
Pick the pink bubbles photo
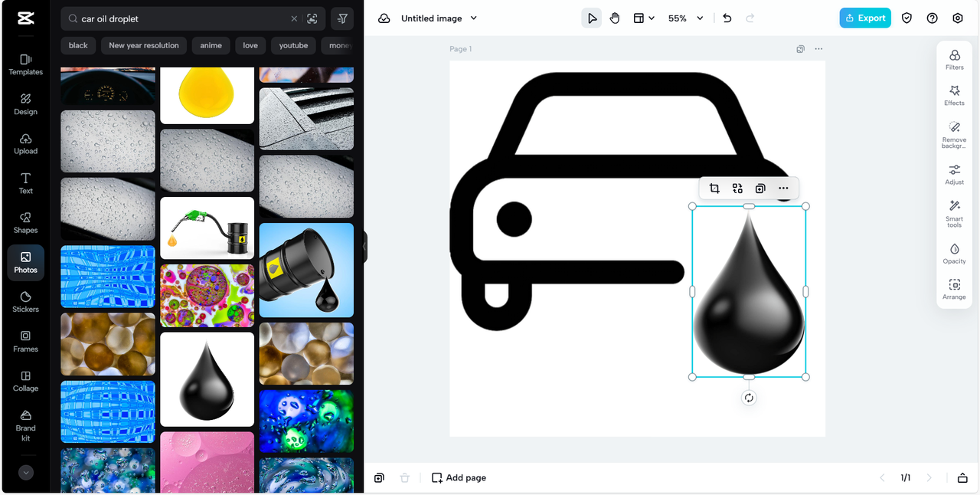pos(207,462)
